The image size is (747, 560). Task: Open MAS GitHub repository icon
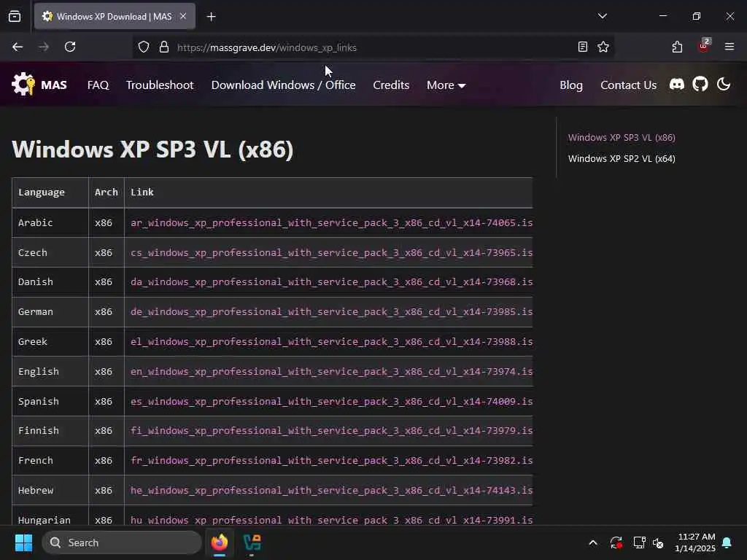click(700, 85)
